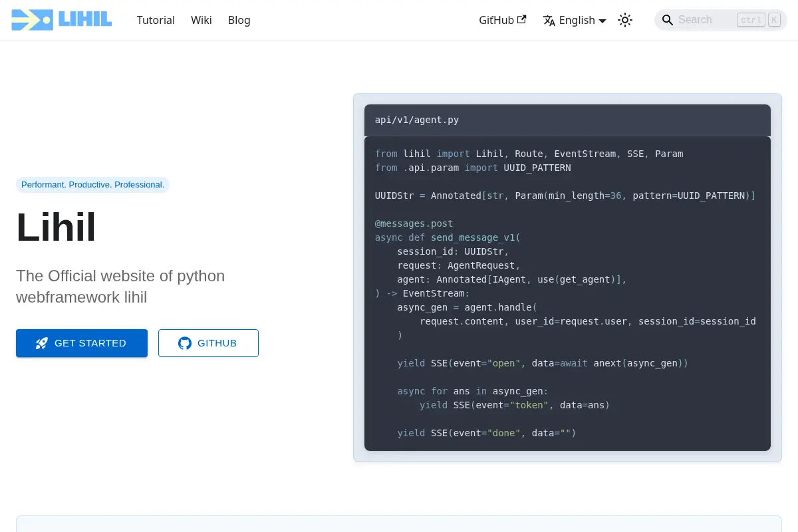Screen dimensions: 798x532
Task: Click the 'session_id: UUIDStr,' line
Action: pyautogui.click(x=453, y=251)
